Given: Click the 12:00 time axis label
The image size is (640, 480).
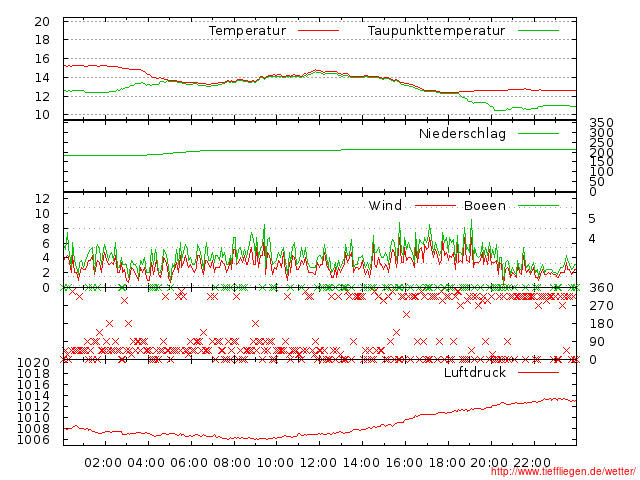Looking at the screenshot, I should (318, 463).
